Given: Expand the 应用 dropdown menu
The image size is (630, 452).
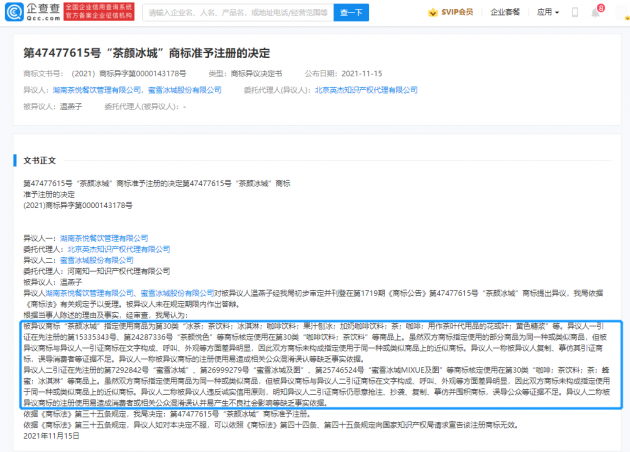Looking at the screenshot, I should (548, 12).
